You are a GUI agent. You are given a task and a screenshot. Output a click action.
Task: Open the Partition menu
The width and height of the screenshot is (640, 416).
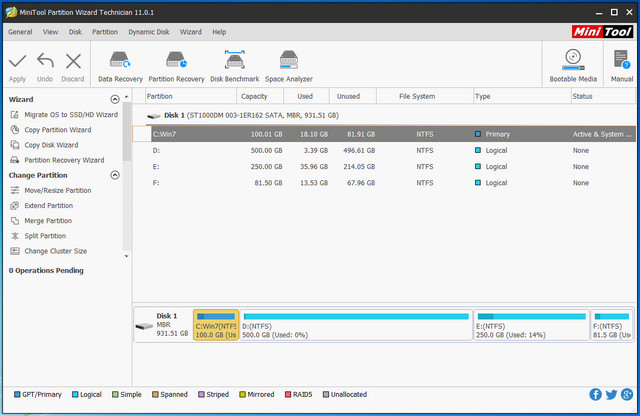(x=105, y=32)
